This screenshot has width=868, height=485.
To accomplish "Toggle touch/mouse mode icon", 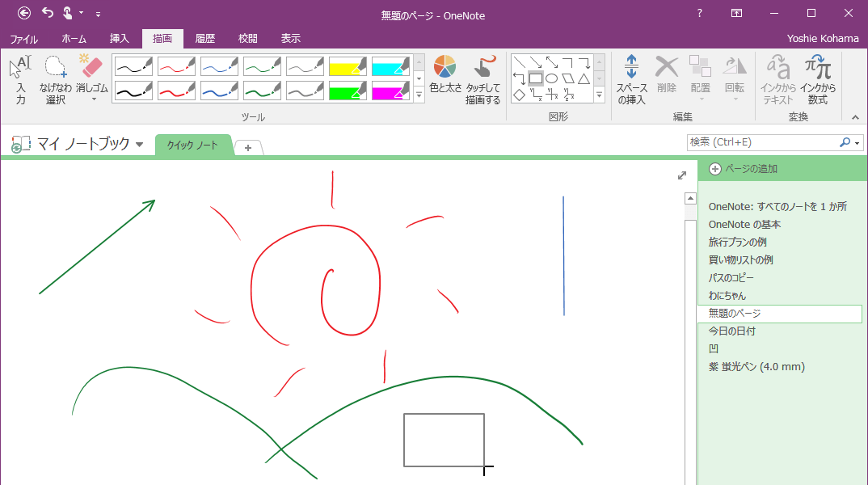I will coord(68,13).
